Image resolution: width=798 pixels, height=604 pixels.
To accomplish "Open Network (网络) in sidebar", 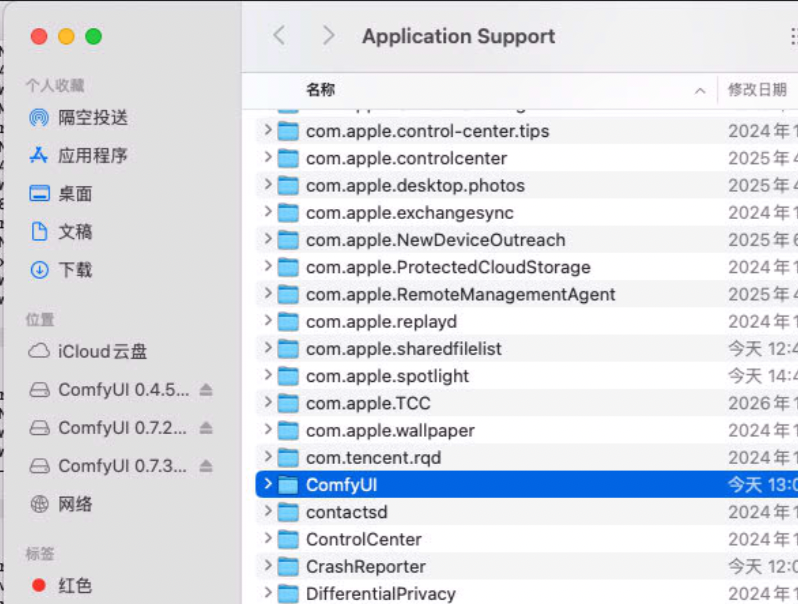I will [x=75, y=503].
